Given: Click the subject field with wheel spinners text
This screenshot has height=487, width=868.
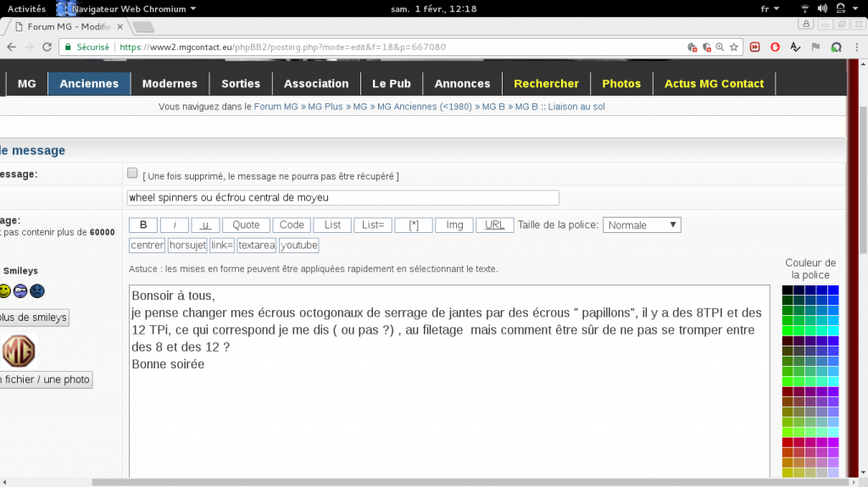Looking at the screenshot, I should (x=342, y=197).
